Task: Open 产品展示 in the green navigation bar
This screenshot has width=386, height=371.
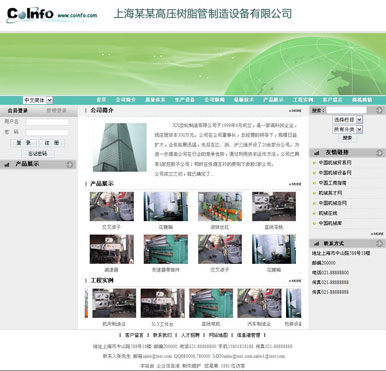Action: tap(273, 100)
